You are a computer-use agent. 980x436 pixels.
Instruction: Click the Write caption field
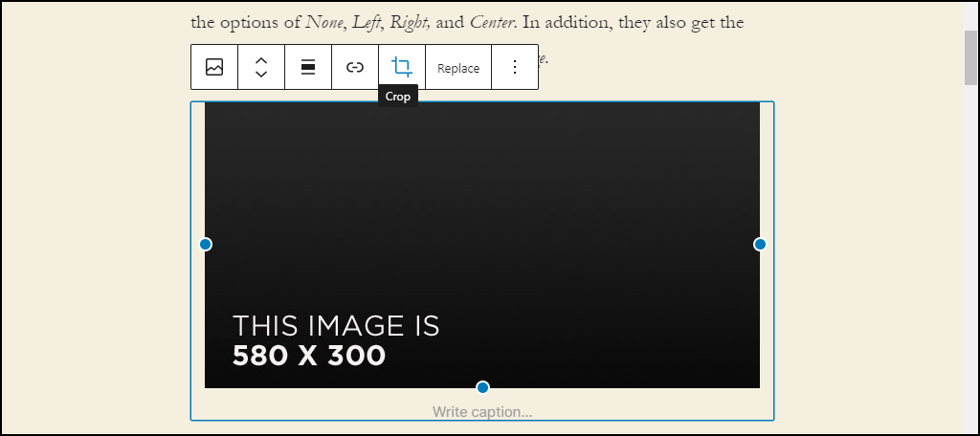coord(482,412)
